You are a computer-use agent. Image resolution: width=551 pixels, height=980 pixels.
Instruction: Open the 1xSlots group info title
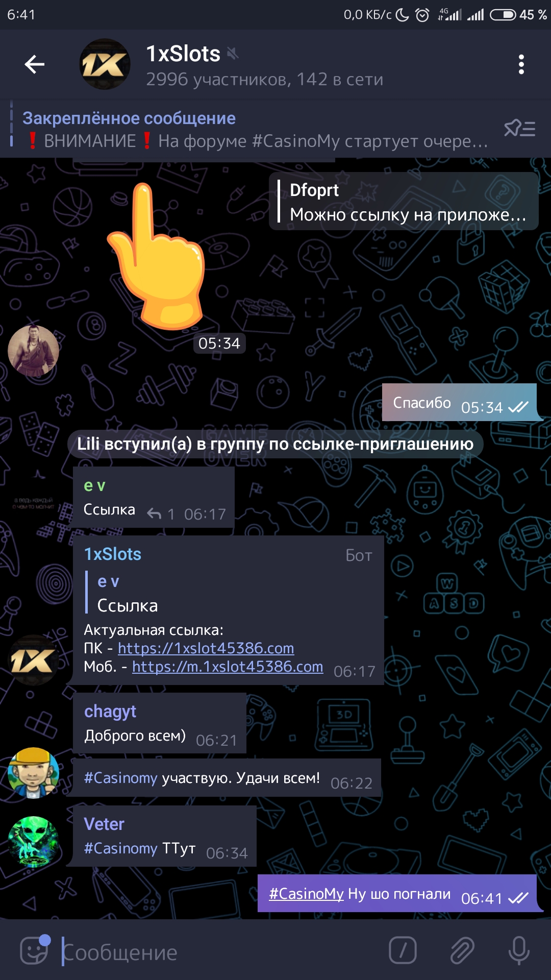(x=183, y=54)
